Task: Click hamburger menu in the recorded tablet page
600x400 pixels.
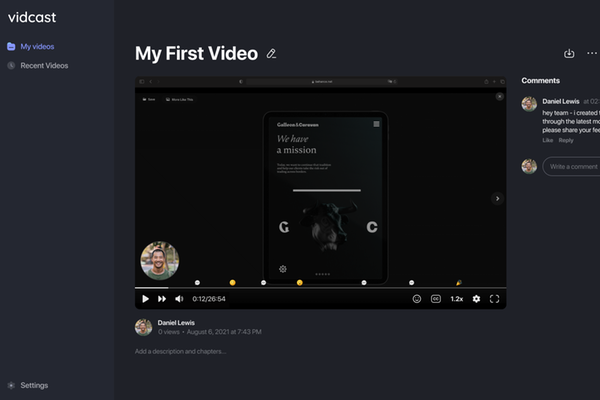Action: [377, 124]
